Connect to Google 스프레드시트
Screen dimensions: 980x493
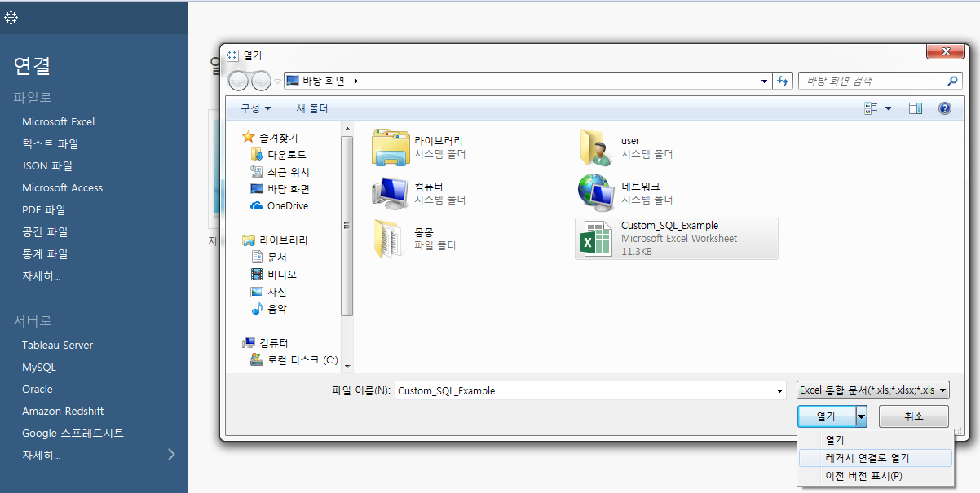pyautogui.click(x=73, y=433)
